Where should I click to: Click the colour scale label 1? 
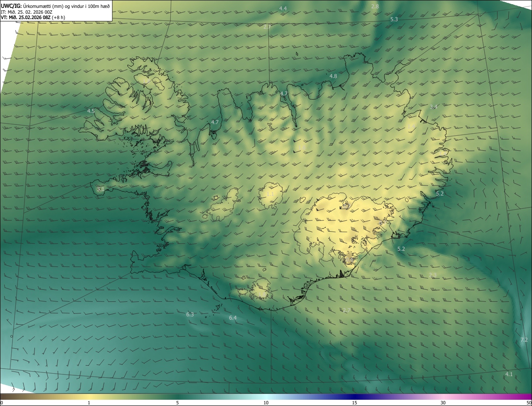pos(89,403)
